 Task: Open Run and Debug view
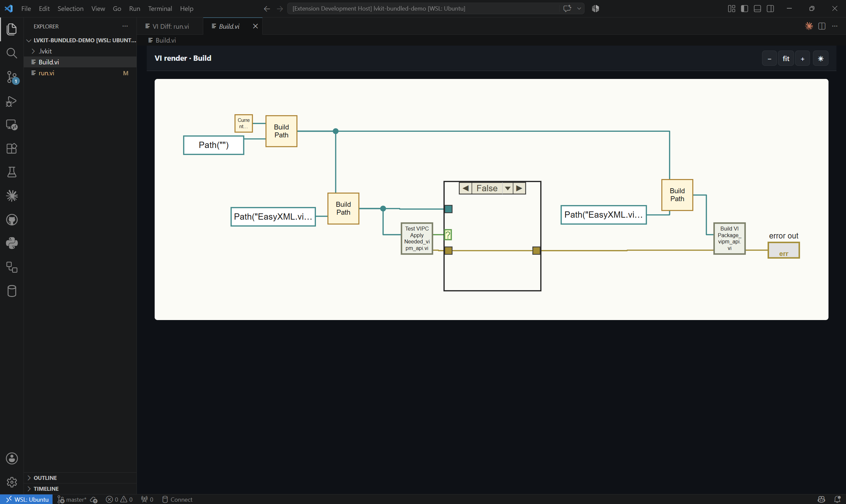tap(12, 101)
